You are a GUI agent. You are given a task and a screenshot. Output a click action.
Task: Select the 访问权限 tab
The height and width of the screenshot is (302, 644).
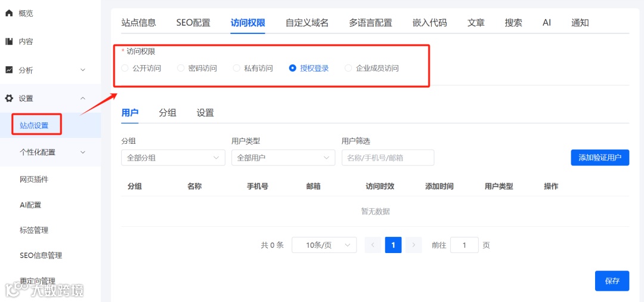point(247,23)
